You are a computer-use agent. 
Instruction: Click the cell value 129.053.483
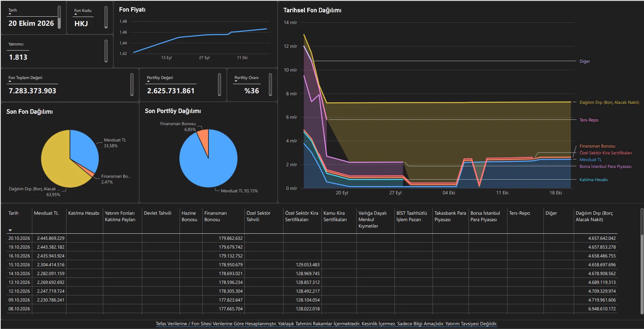point(308,265)
